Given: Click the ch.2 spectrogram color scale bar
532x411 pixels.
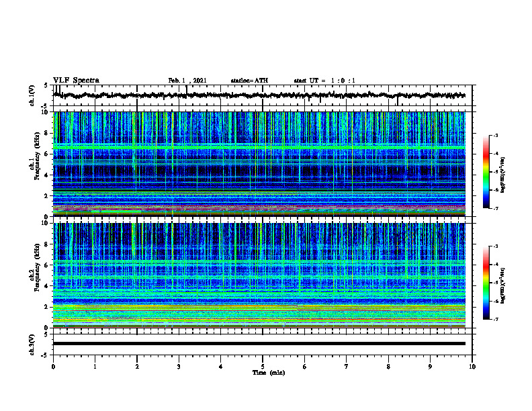Looking at the screenshot, I should [486, 283].
